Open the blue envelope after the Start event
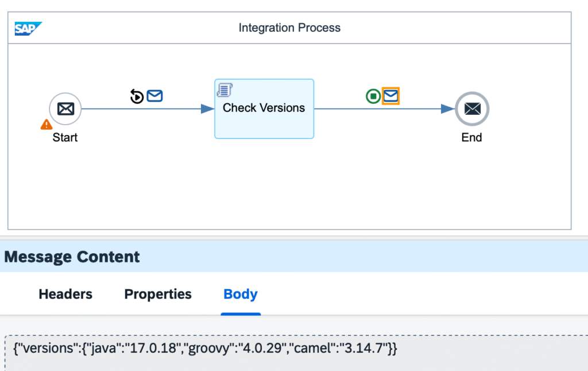 (154, 96)
